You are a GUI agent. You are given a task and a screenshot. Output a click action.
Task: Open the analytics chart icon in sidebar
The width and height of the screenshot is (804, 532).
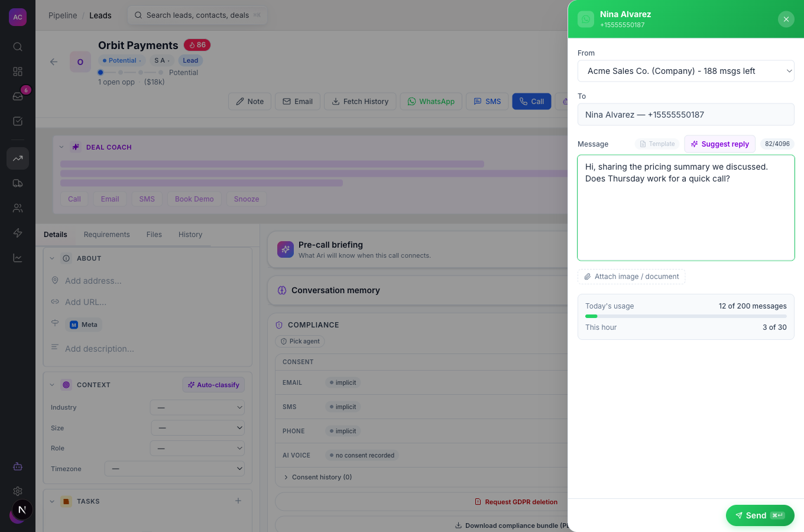pyautogui.click(x=18, y=258)
